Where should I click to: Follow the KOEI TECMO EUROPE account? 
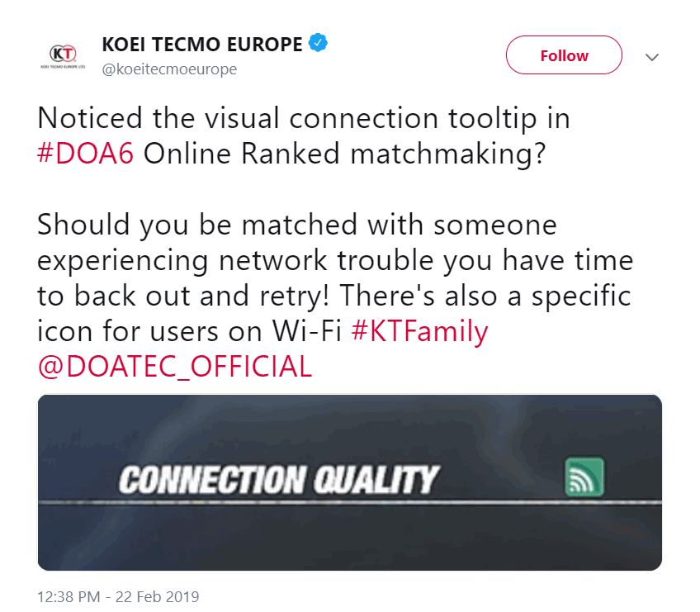(564, 55)
